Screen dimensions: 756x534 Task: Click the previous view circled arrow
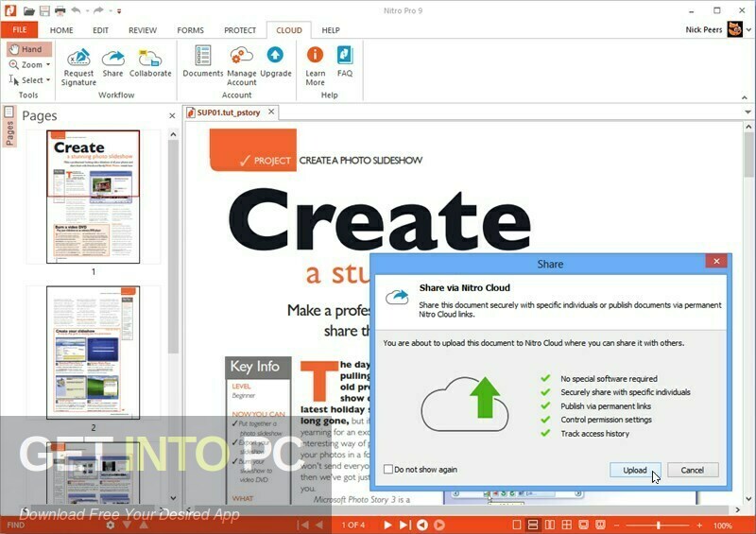(422, 525)
